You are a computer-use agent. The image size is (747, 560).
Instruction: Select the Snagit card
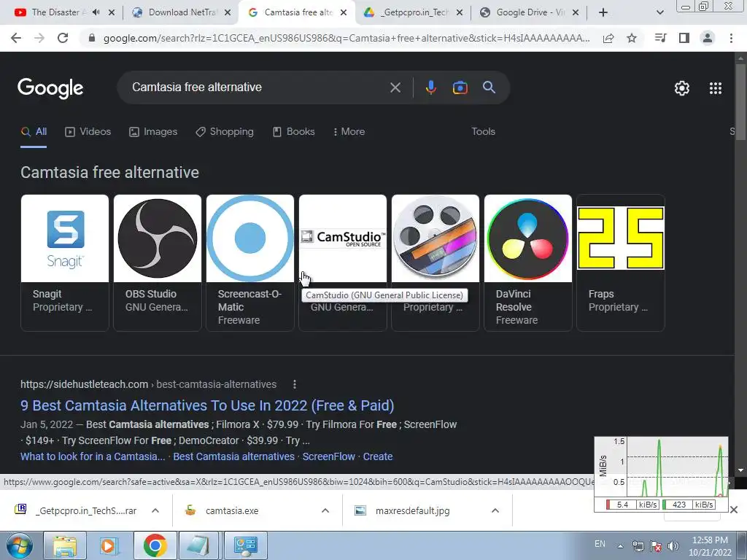coord(65,262)
